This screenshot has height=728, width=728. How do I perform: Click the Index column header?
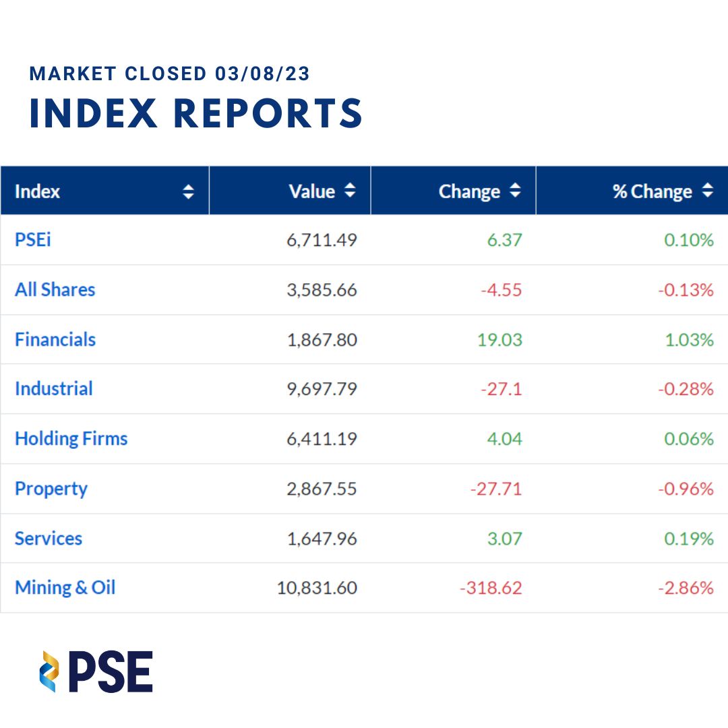(38, 192)
